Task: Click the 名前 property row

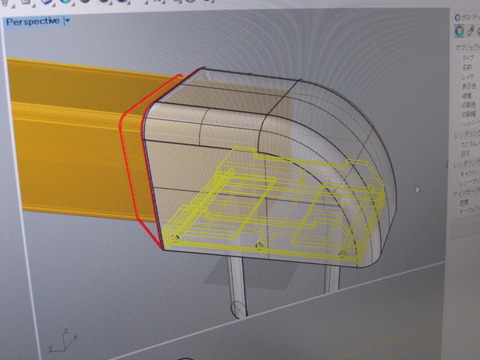Action: pos(467,67)
